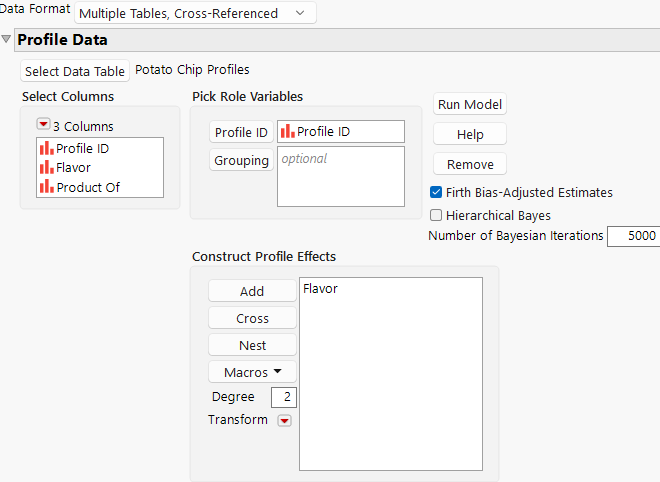Image resolution: width=660 pixels, height=482 pixels.
Task: Click the nominal icon beside Product Of
Action: (47, 186)
